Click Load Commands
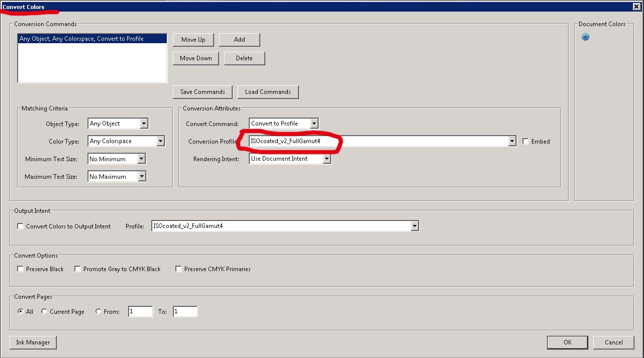 pyautogui.click(x=268, y=92)
